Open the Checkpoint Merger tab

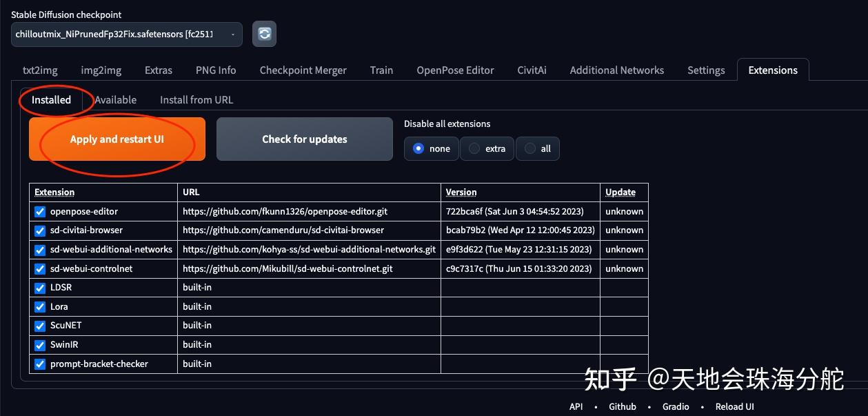coord(303,70)
